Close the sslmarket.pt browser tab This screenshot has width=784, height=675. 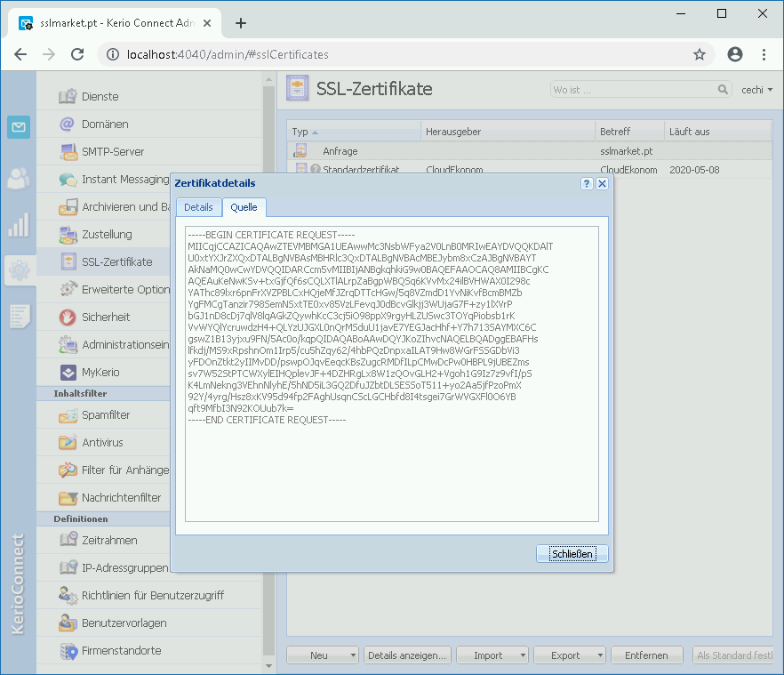(x=207, y=23)
